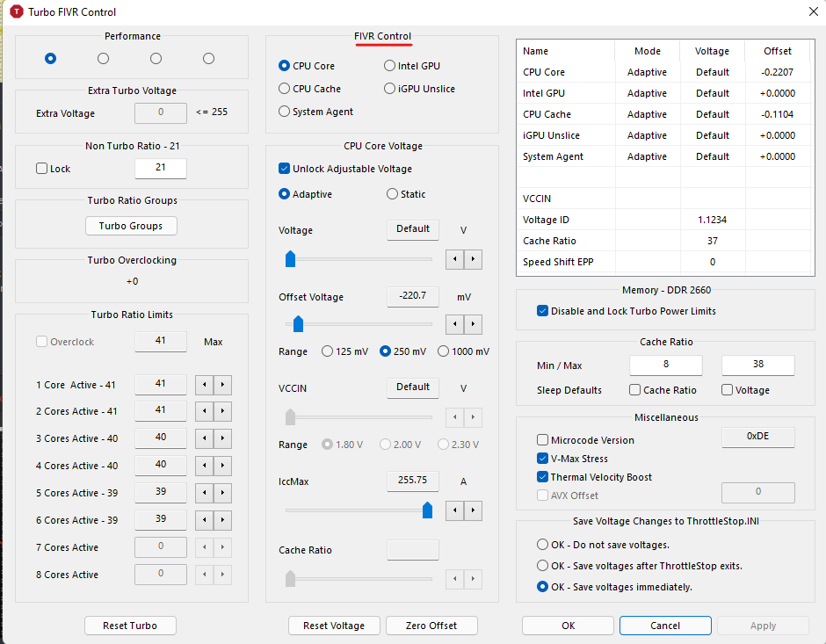Viewport: 826px width, 644px height.
Task: Decrease the 1 Core Active ratio arrow
Action: click(205, 385)
